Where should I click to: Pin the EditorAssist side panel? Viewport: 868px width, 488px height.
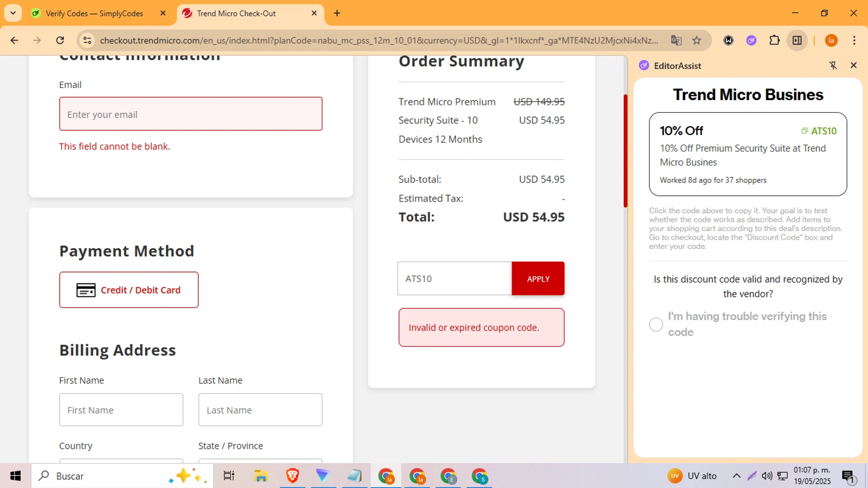point(833,65)
